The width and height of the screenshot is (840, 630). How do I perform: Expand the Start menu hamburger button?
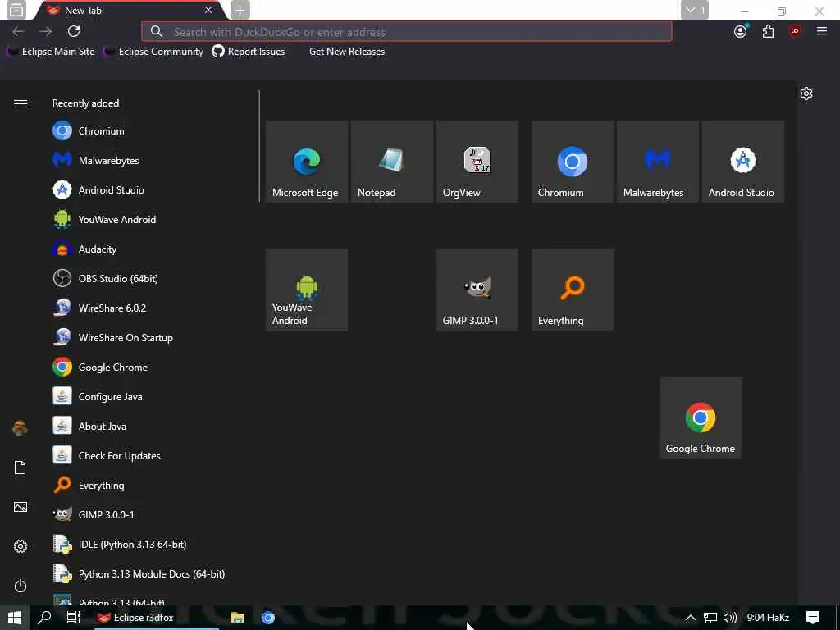click(21, 103)
